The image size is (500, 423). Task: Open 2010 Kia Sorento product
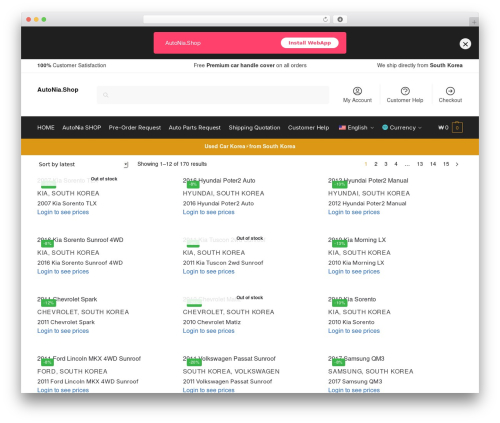[351, 322]
